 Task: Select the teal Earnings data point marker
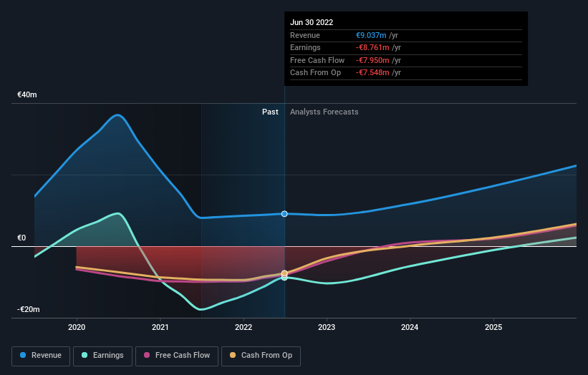(x=284, y=278)
